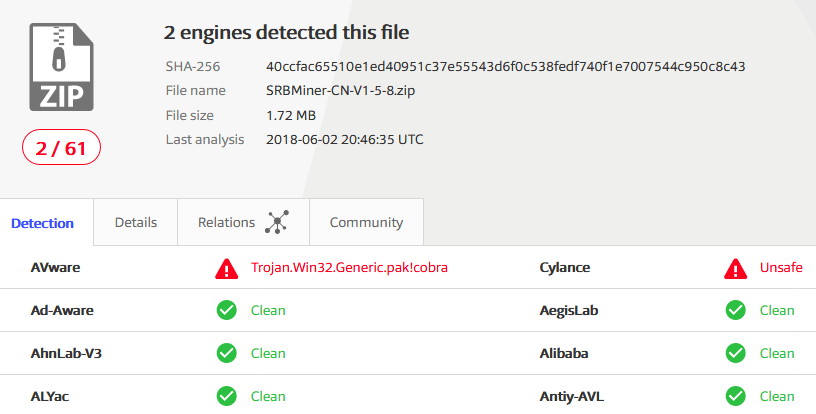Click the green check icon for Alibaba
The height and width of the screenshot is (414, 816).
(735, 353)
